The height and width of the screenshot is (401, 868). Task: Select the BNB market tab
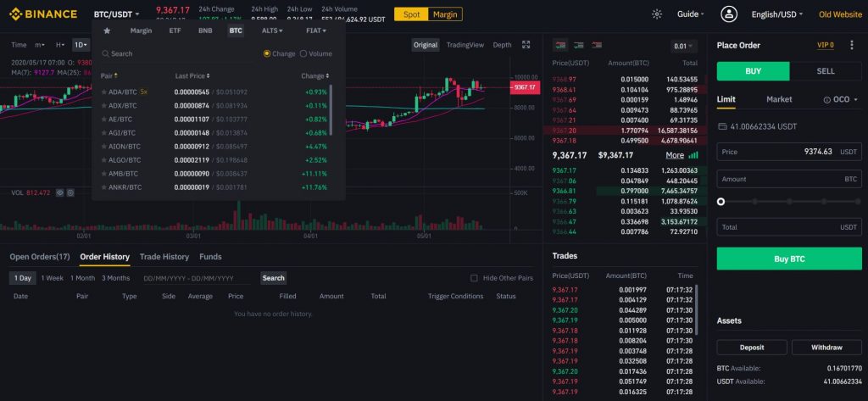(205, 31)
